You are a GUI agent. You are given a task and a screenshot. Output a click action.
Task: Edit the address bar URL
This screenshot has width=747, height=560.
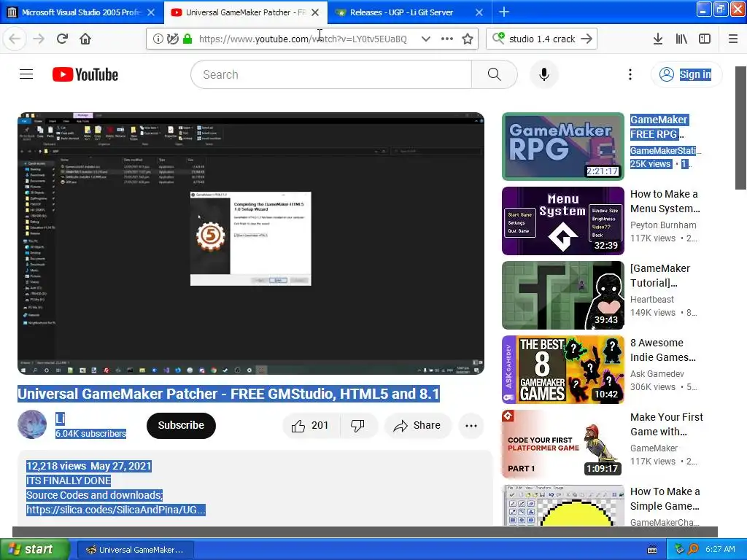click(x=303, y=39)
